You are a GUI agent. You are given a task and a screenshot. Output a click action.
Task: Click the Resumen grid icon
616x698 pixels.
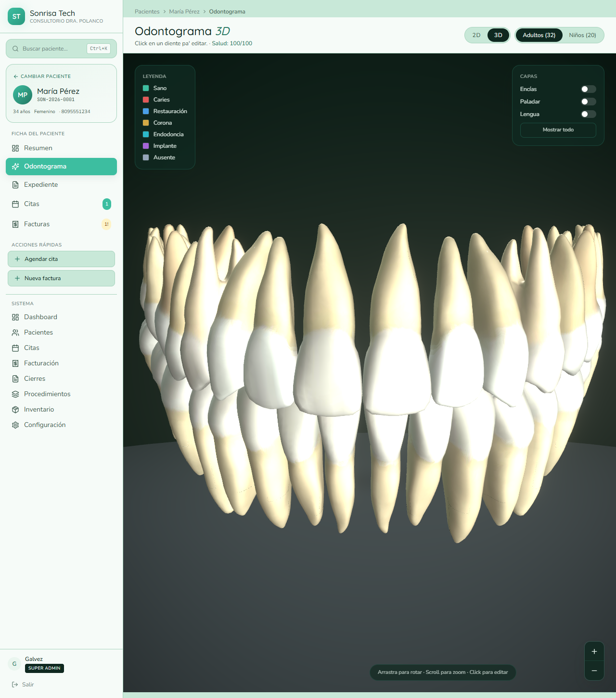[15, 148]
